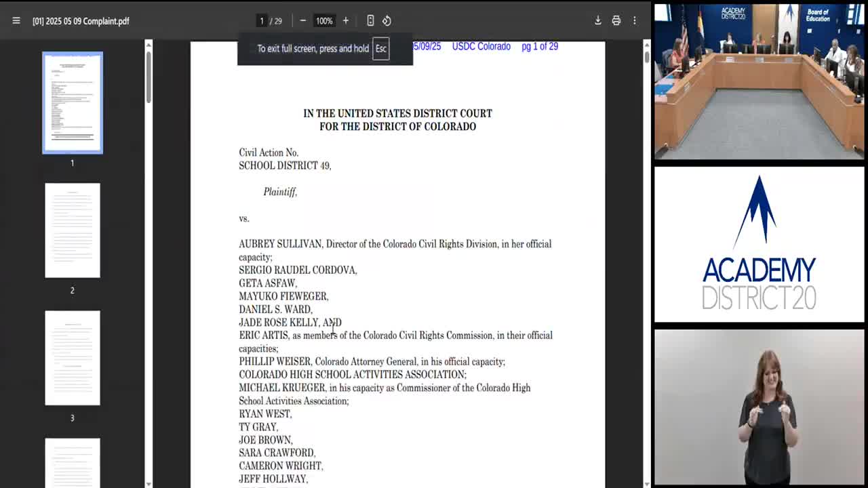Viewport: 868px width, 488px height.
Task: Click 'PHILLIP WEISER' name
Action: tap(275, 362)
